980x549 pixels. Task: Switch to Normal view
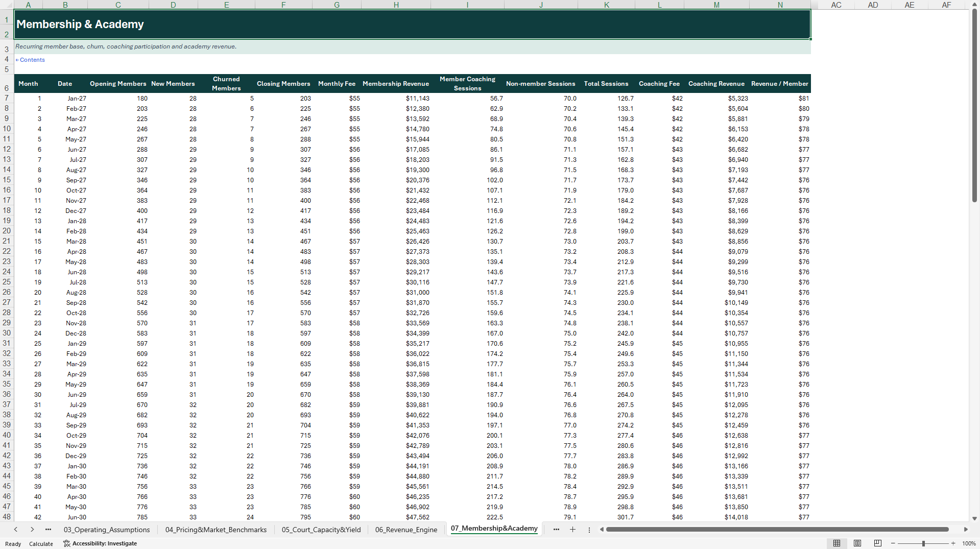(x=836, y=543)
